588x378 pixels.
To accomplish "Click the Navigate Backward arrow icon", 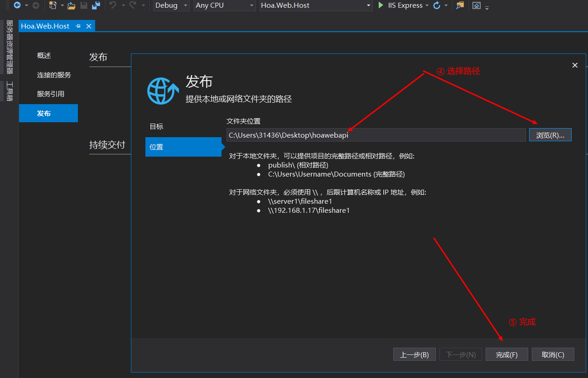I will coord(17,5).
